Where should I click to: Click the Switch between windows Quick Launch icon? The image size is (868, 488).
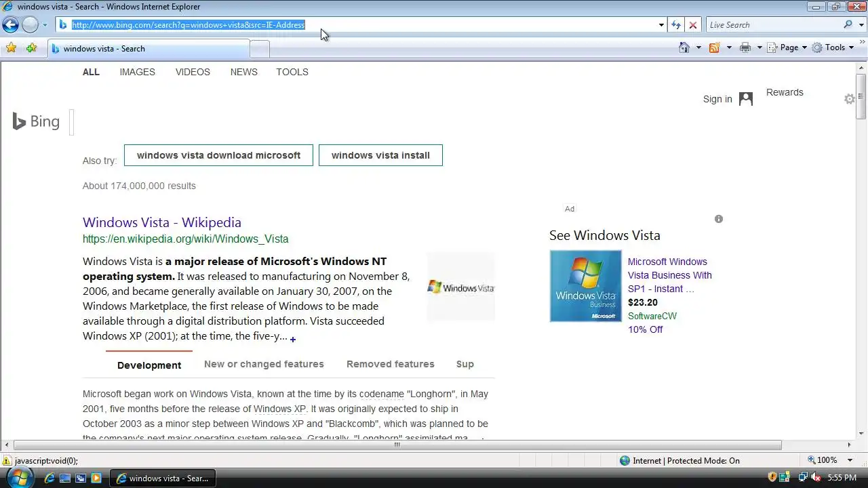point(81,478)
